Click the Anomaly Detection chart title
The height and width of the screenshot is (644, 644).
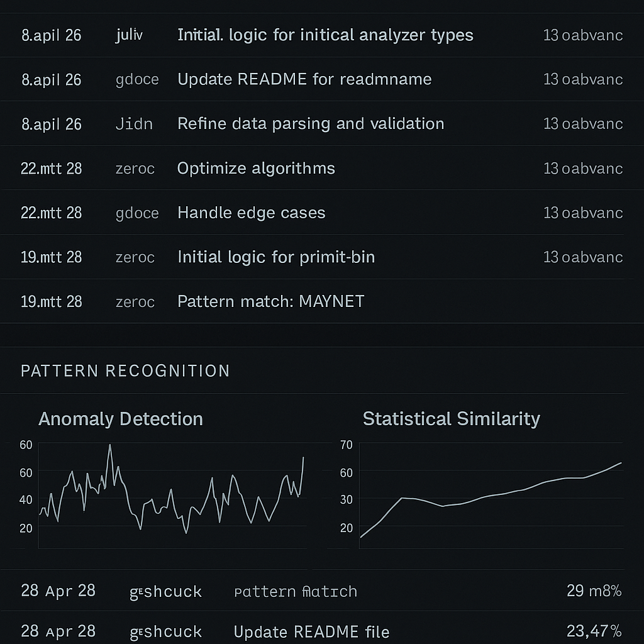coord(121,419)
